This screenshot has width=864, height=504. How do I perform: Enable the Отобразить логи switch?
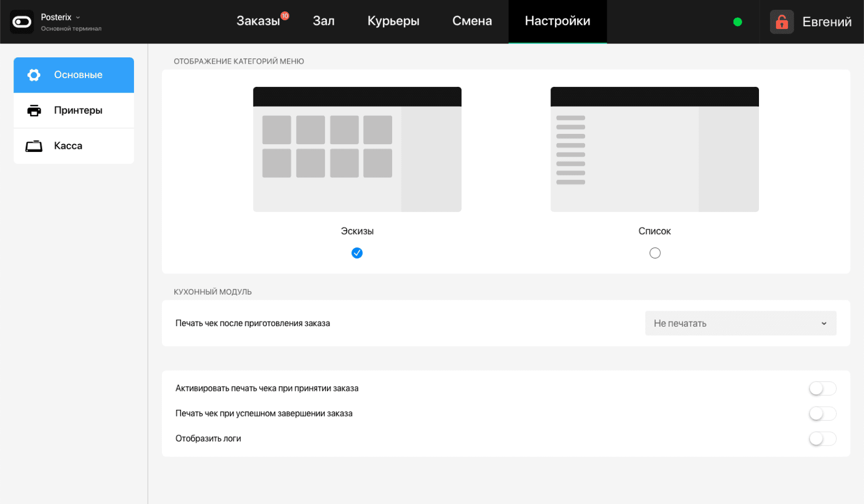[x=823, y=438]
